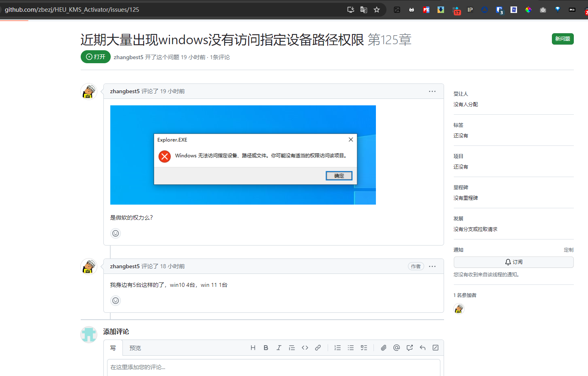Select the 写 tab of the comment editor
The width and height of the screenshot is (588, 376).
point(113,348)
